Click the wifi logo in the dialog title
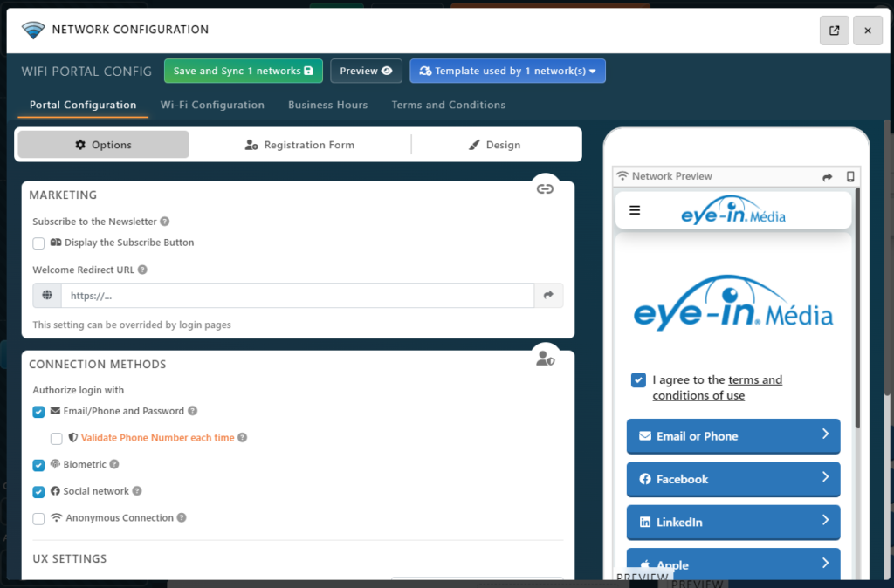 coord(33,30)
